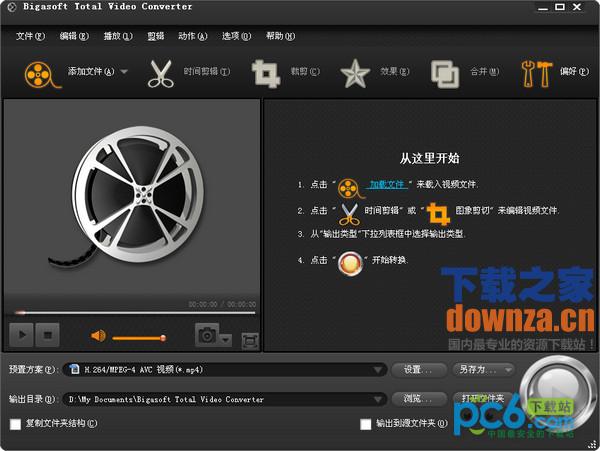
Task: Click the orange convert icon in step 4
Action: (x=350, y=264)
